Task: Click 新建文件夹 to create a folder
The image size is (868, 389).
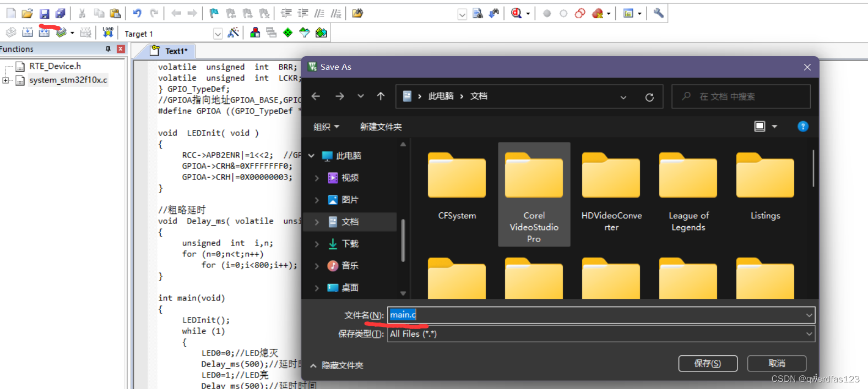Action: (x=381, y=127)
